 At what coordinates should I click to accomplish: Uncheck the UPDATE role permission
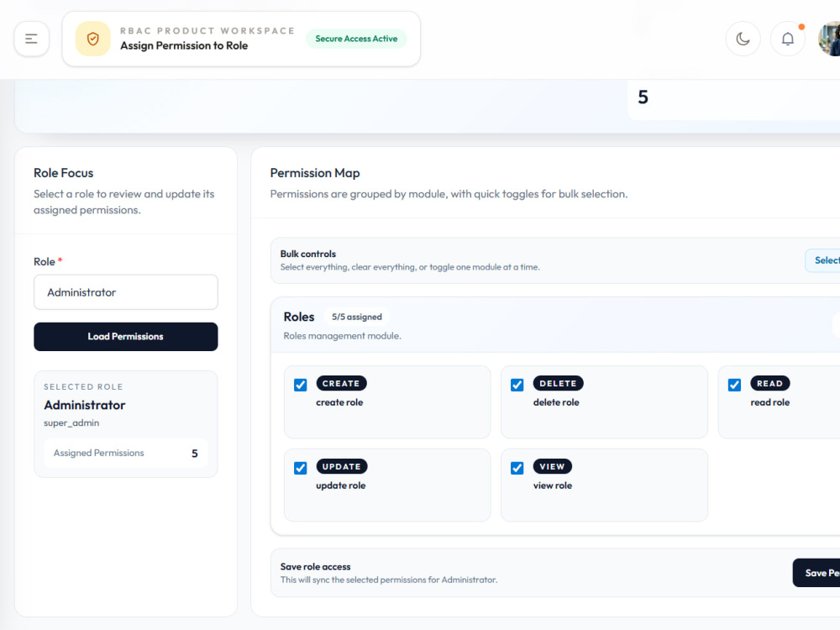pyautogui.click(x=301, y=468)
